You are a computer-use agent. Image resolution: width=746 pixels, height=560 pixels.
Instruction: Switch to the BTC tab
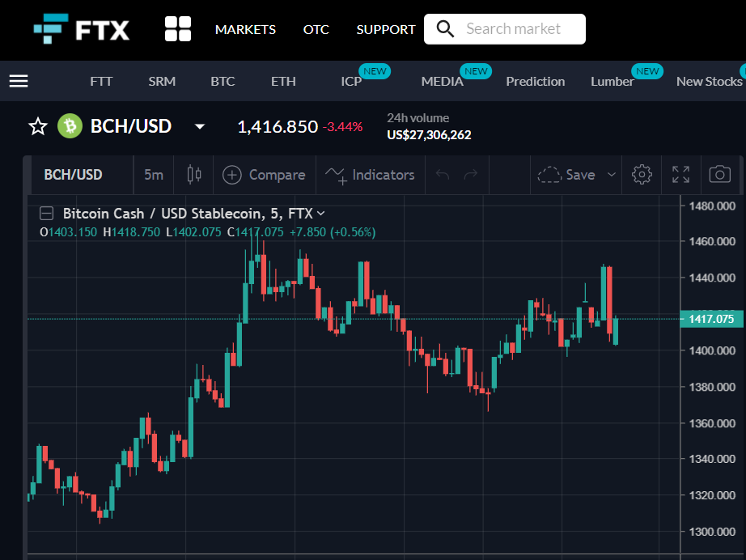[223, 82]
